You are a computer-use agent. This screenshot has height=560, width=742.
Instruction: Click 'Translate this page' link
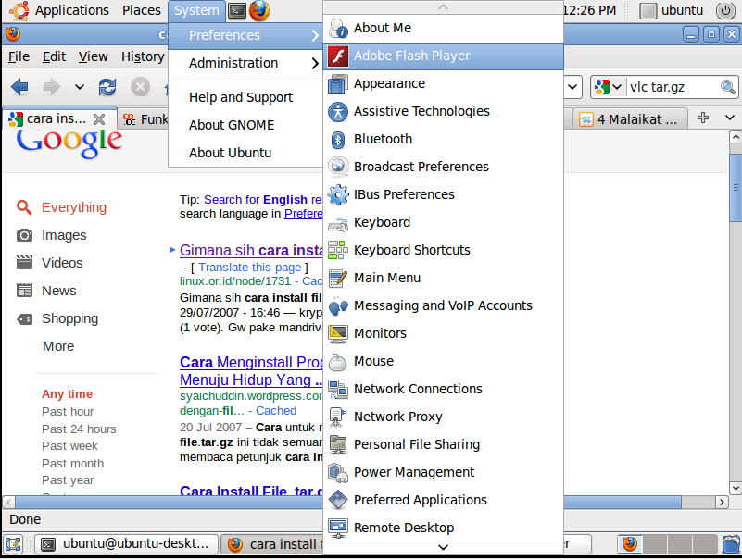[250, 268]
